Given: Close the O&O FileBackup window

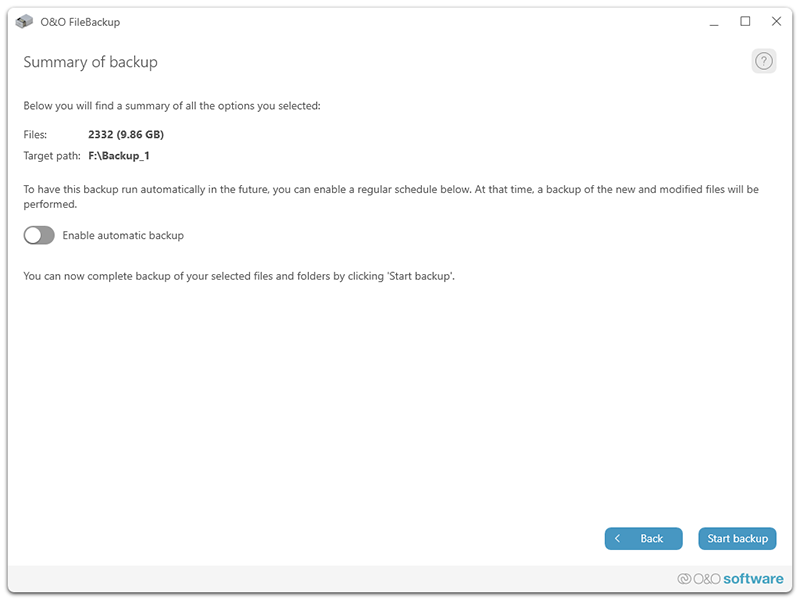Looking at the screenshot, I should point(776,21).
